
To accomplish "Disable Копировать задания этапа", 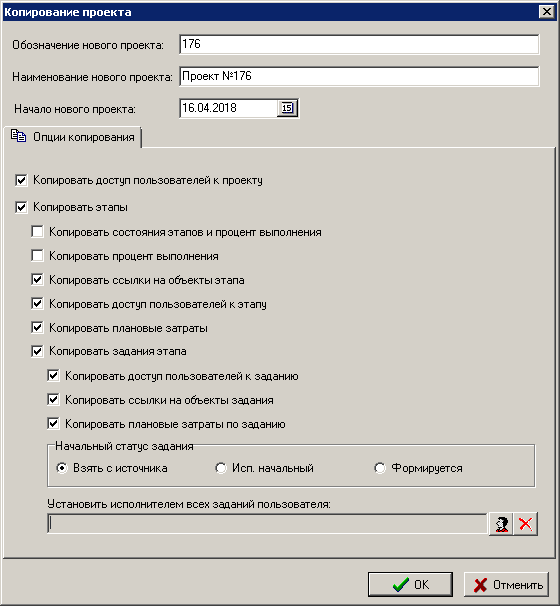I will [37, 351].
